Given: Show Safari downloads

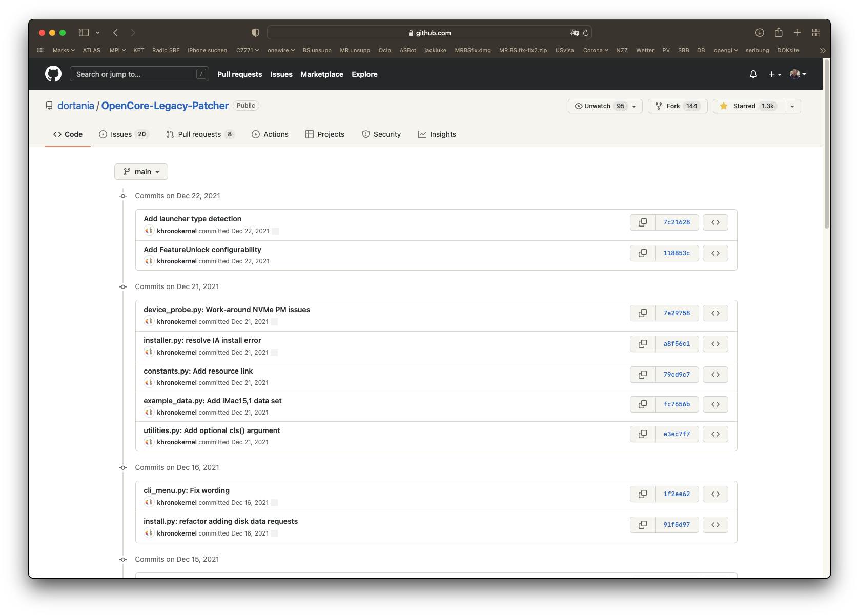Looking at the screenshot, I should pos(760,33).
